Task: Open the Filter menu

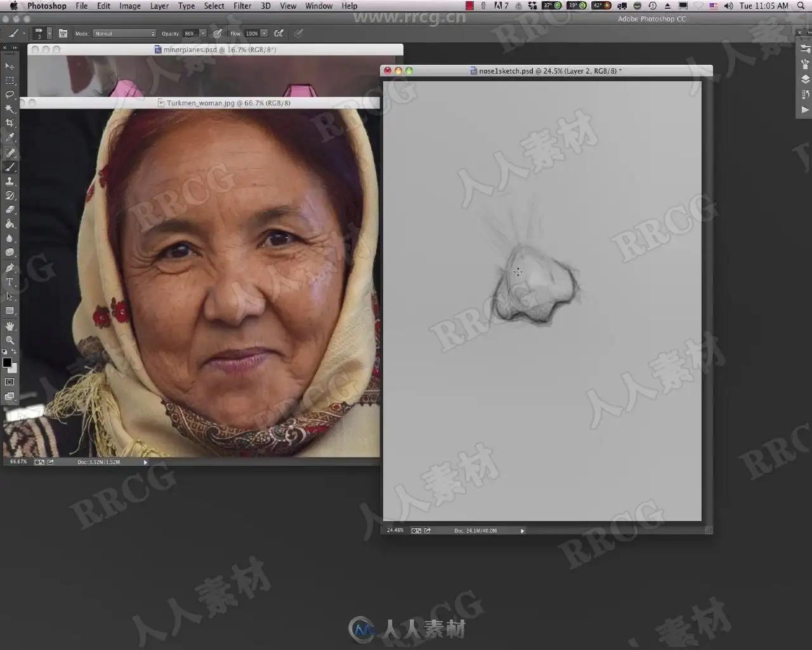Action: click(x=242, y=6)
